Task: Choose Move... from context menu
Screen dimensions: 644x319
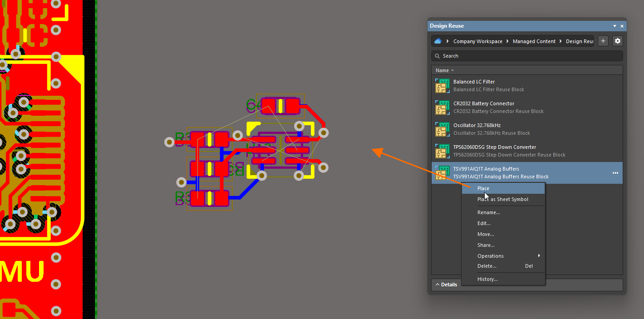Action: tap(503, 234)
